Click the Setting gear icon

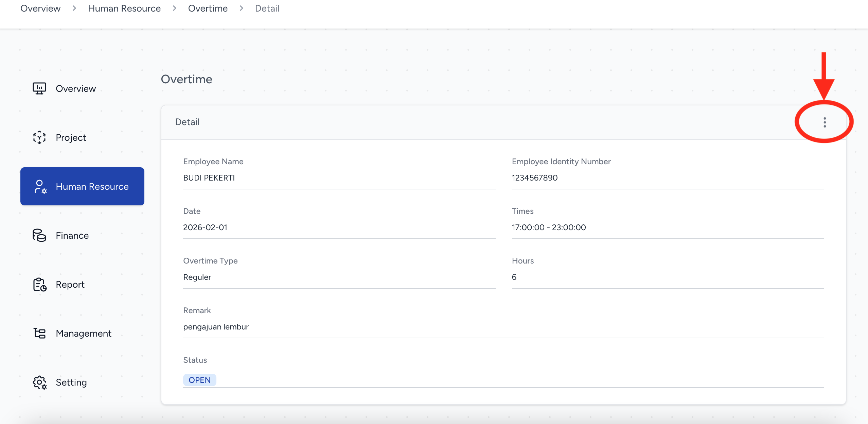click(40, 383)
